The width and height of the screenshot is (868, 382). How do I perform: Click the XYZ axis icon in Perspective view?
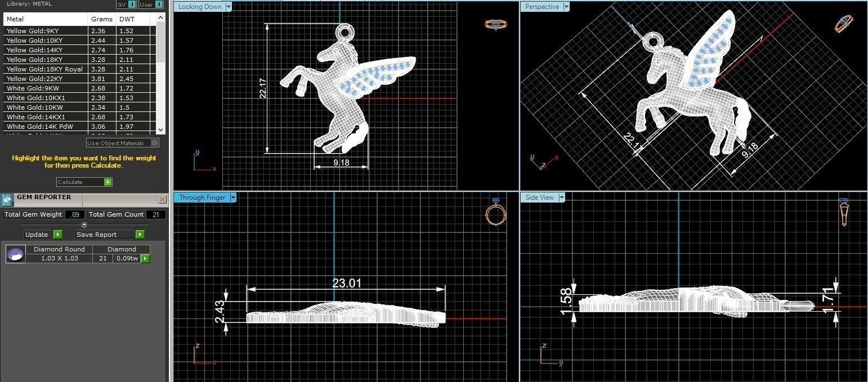click(x=544, y=162)
